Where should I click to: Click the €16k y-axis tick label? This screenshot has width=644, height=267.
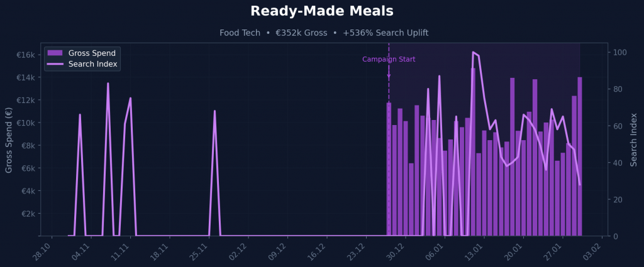[25, 55]
